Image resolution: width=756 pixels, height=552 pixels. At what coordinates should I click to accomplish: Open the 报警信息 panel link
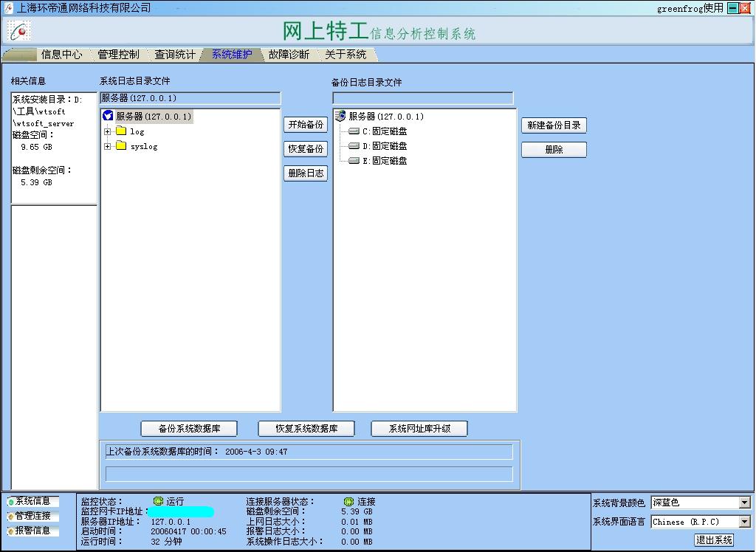pos(32,531)
